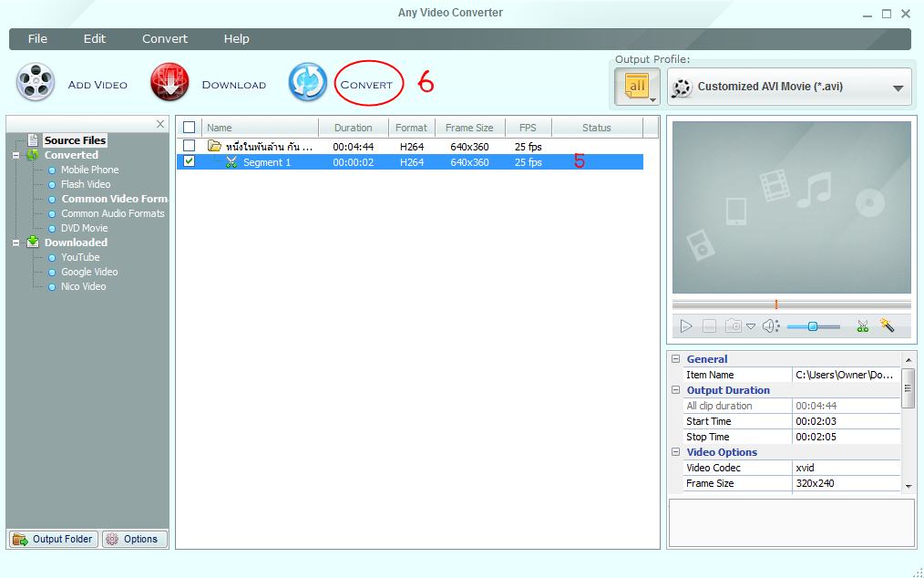Click the Options button
The height and width of the screenshot is (578, 924).
tap(134, 539)
